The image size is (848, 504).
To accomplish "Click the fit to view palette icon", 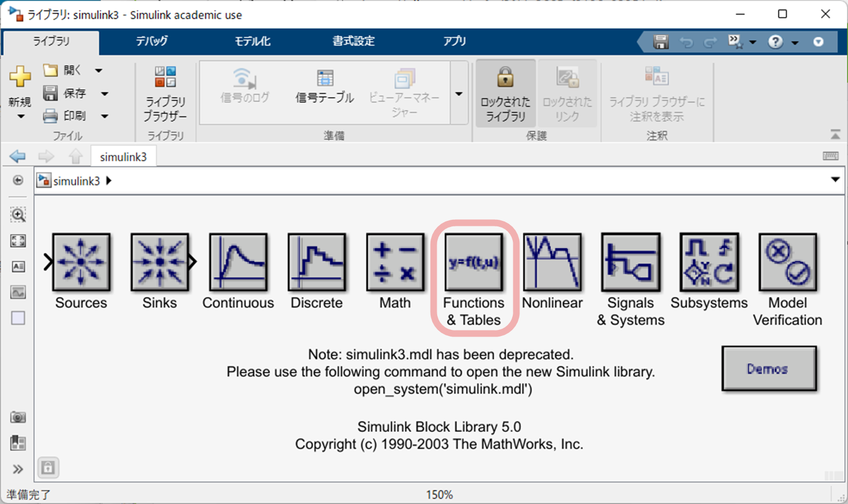I will pos(18,241).
